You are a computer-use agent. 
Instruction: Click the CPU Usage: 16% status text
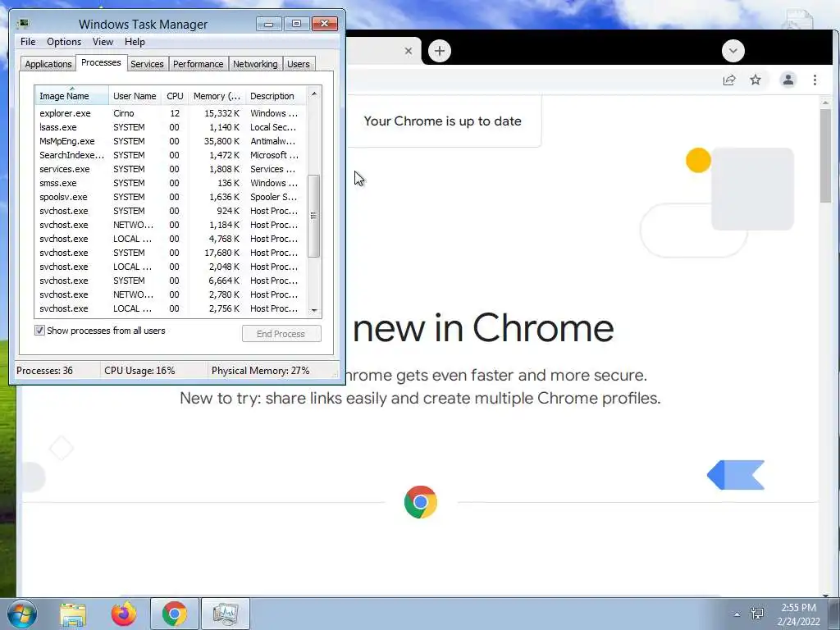139,370
